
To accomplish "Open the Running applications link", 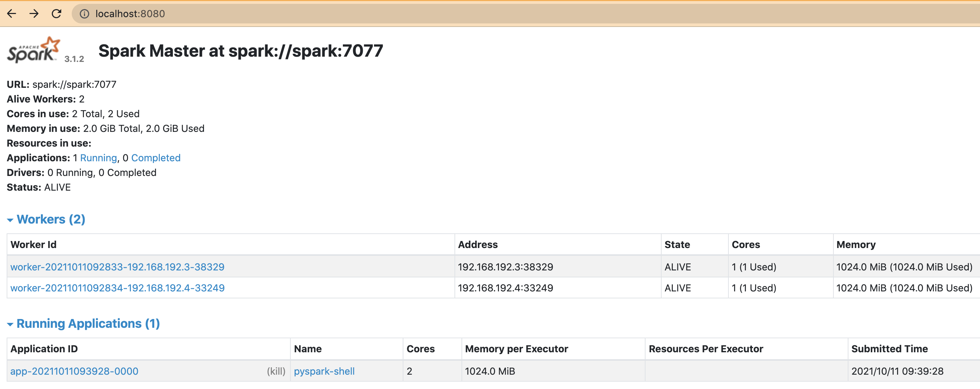I will 99,158.
